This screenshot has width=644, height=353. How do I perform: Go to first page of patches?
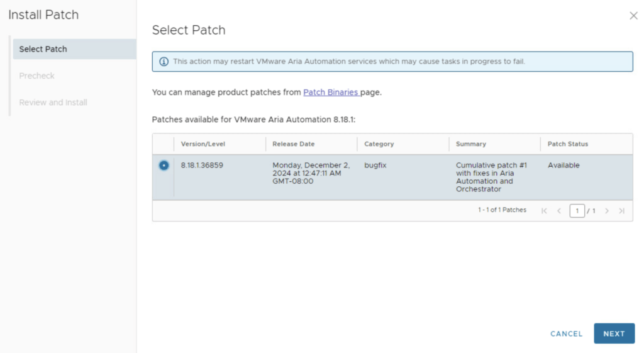[x=544, y=211]
